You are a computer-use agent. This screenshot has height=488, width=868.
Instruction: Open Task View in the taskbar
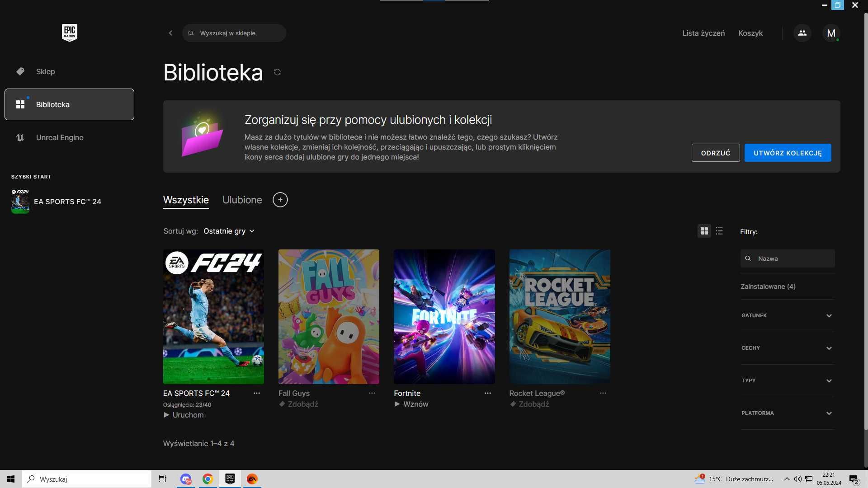coord(163,479)
